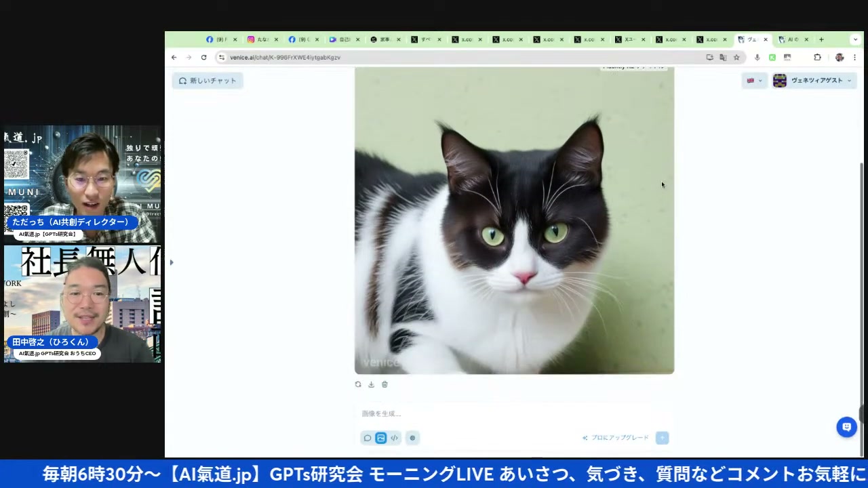
Task: Regenerate the cat image with refresh icon
Action: pos(358,384)
